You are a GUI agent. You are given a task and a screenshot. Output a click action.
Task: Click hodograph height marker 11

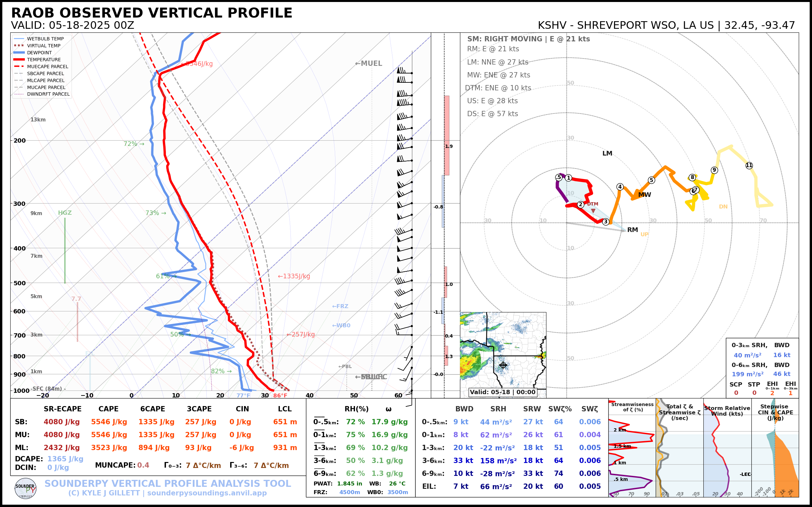(749, 165)
